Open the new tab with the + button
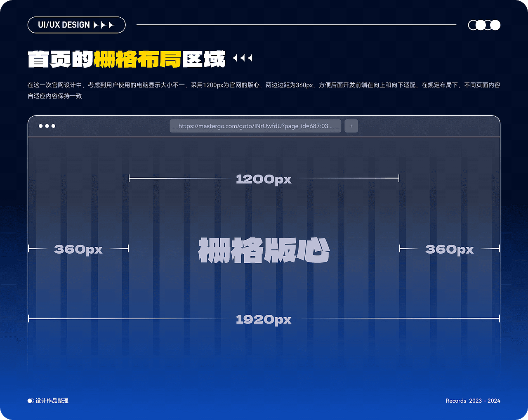Viewport: 528px width, 420px height. tap(351, 126)
